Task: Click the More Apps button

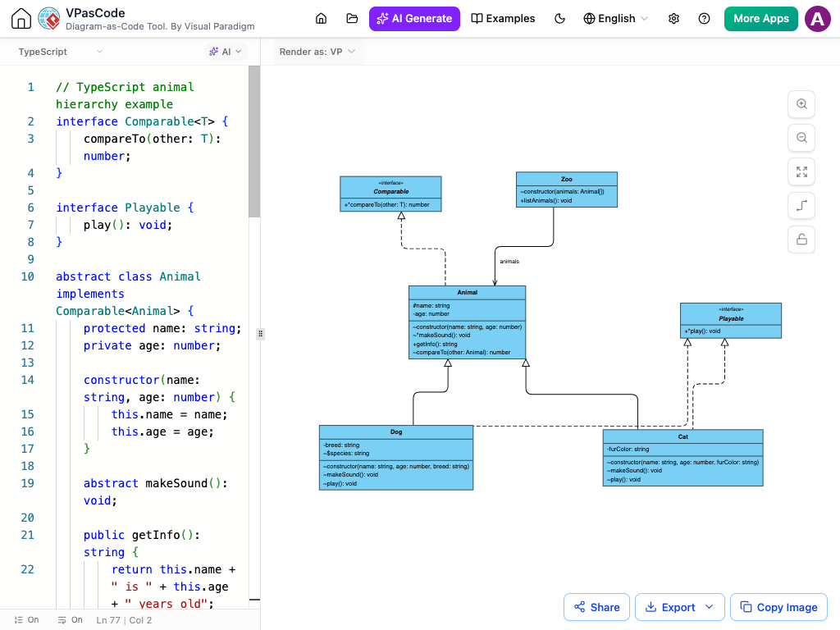Action: (760, 19)
